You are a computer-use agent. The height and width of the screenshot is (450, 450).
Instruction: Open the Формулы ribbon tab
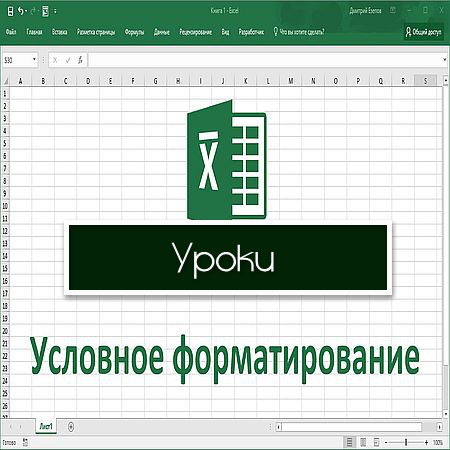(134, 32)
